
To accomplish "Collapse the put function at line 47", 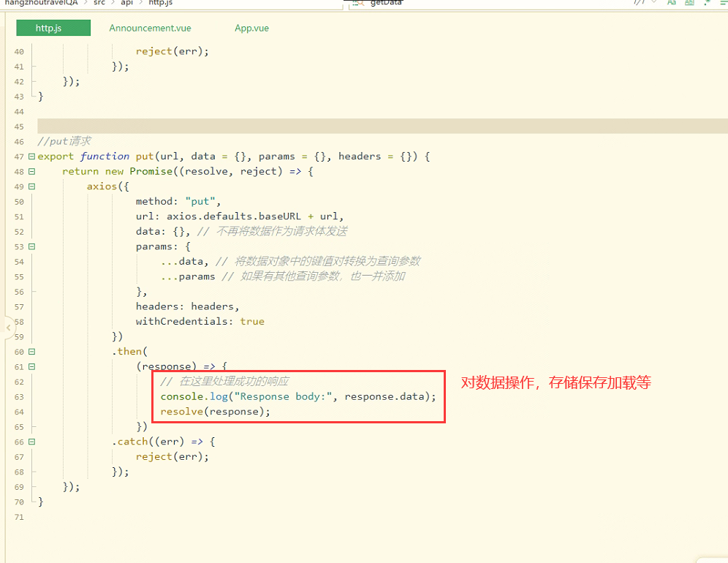I will [31, 156].
